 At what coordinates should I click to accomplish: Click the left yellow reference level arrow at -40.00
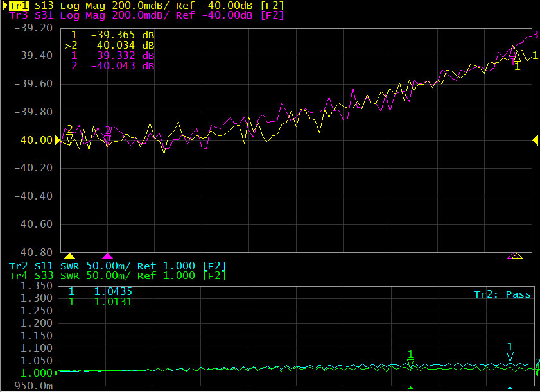coord(58,140)
